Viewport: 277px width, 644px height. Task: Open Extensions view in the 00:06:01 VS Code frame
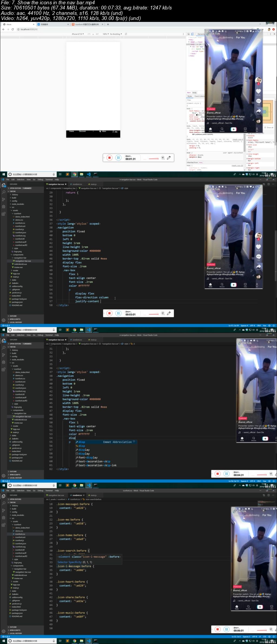[x=4, y=525]
